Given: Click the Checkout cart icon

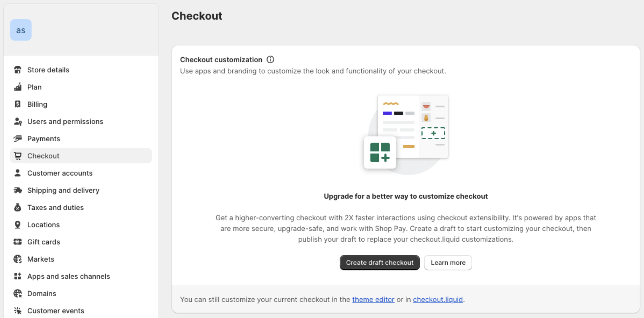Looking at the screenshot, I should [x=18, y=156].
